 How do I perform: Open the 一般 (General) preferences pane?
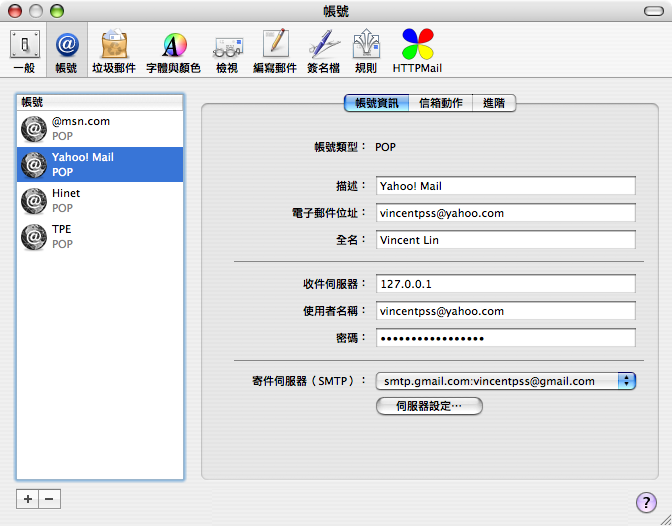[x=24, y=51]
